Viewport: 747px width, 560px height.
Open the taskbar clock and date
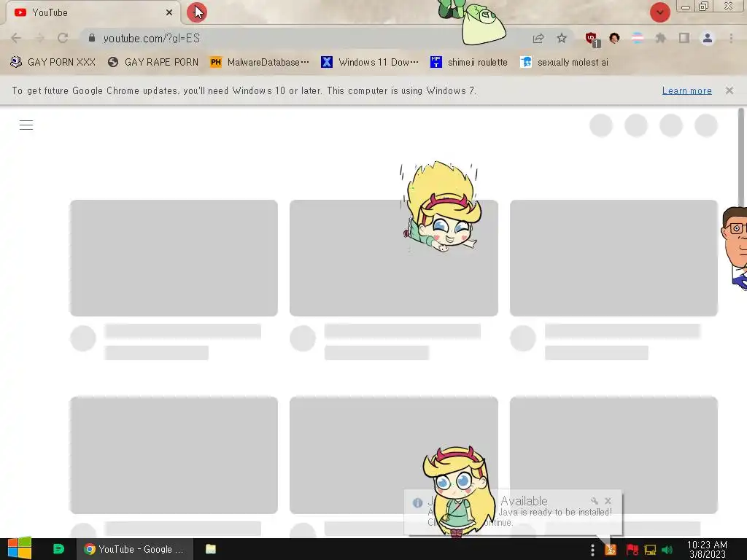pos(707,550)
